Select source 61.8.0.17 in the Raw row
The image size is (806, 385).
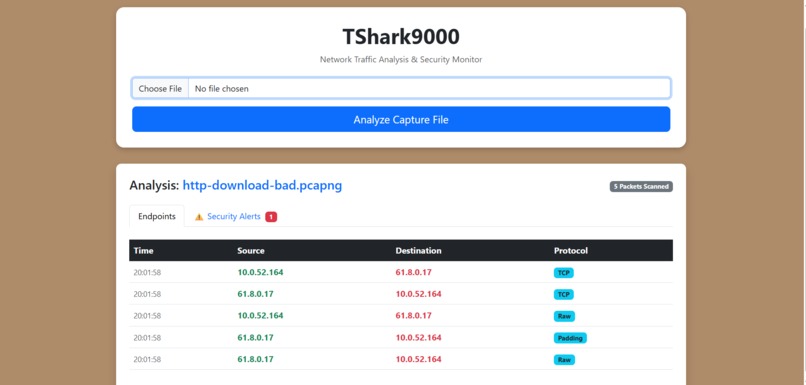tap(255, 359)
